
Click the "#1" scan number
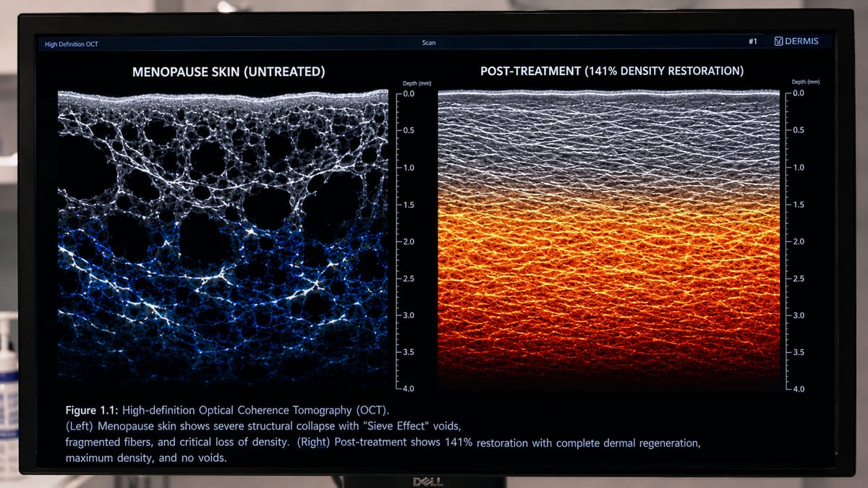[x=753, y=42]
